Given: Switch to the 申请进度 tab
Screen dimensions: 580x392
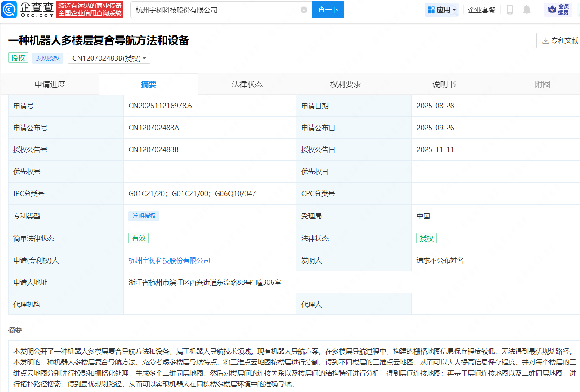Looking at the screenshot, I should 50,84.
